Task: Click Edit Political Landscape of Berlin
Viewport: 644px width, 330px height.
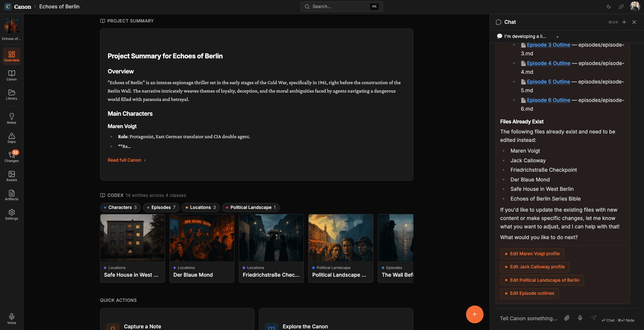Action: [x=542, y=280]
